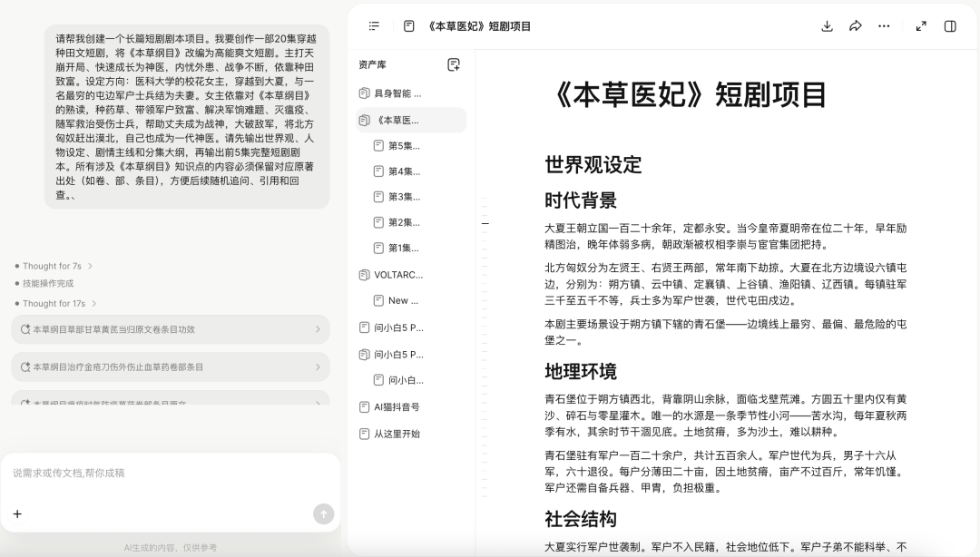Expand the document to fullscreen
Viewport: 980px width, 557px height.
921,26
